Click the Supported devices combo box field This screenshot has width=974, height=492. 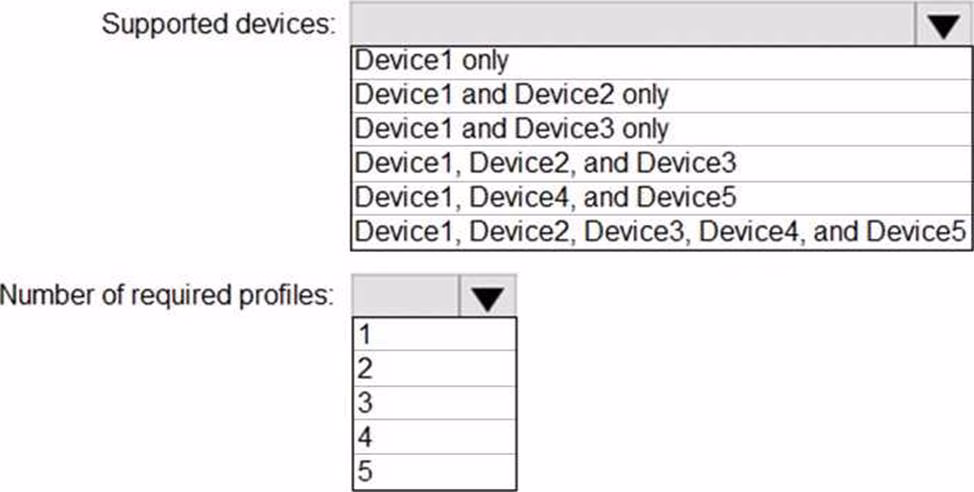(x=632, y=25)
